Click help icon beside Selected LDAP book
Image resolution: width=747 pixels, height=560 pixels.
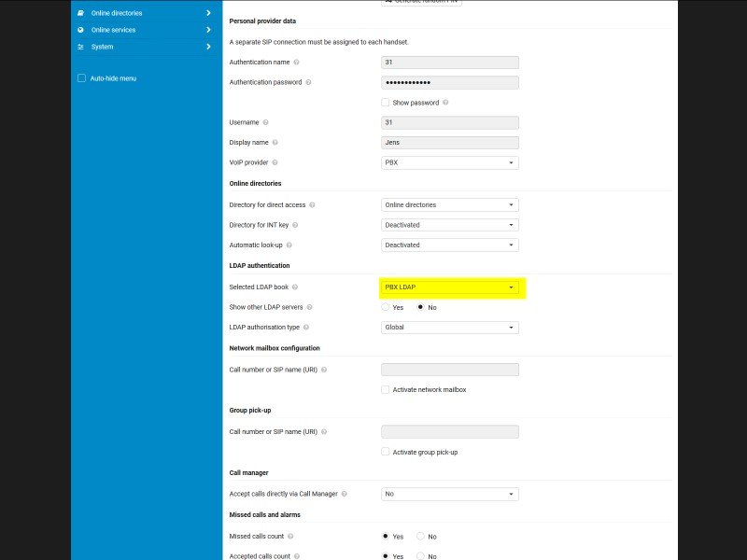click(x=296, y=287)
